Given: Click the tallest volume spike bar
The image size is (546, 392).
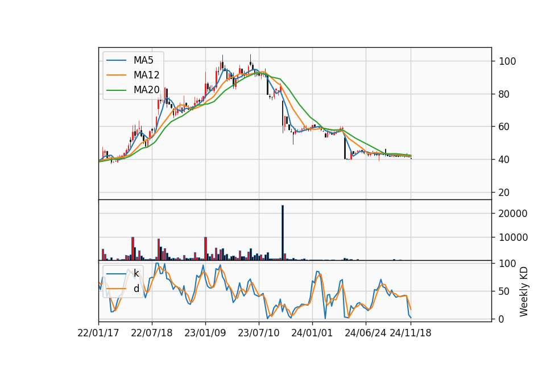Looking at the screenshot, I should 283,233.
